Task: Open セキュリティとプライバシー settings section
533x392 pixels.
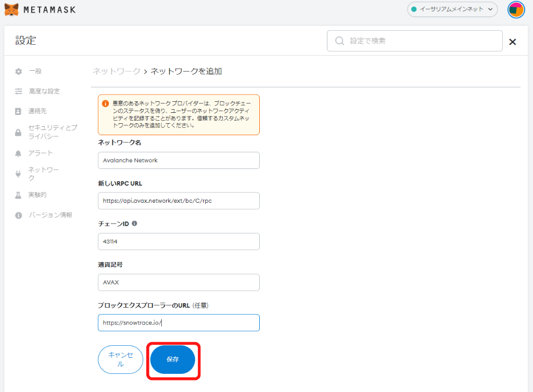Action: (x=53, y=132)
